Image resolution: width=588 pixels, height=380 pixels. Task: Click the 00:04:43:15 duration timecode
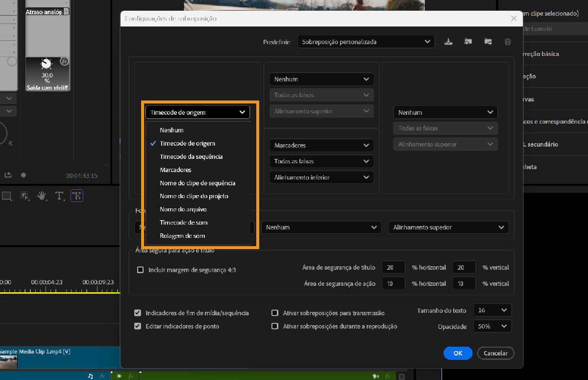[x=82, y=176]
